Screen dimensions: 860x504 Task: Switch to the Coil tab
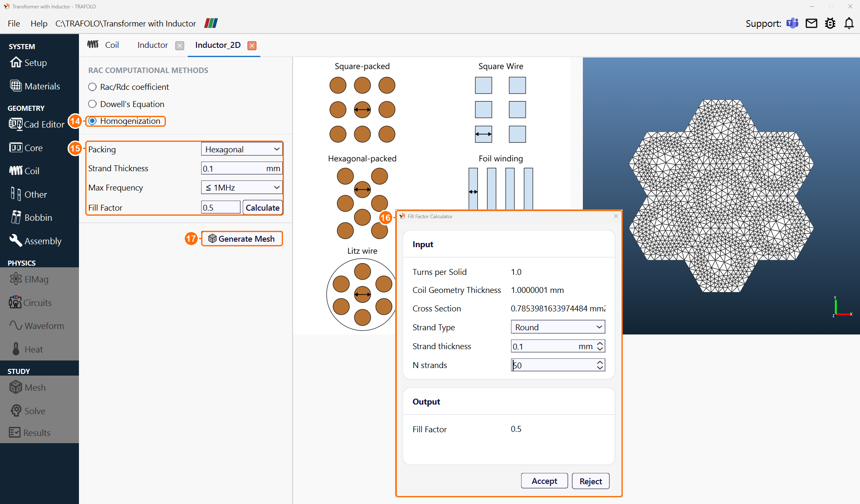112,45
